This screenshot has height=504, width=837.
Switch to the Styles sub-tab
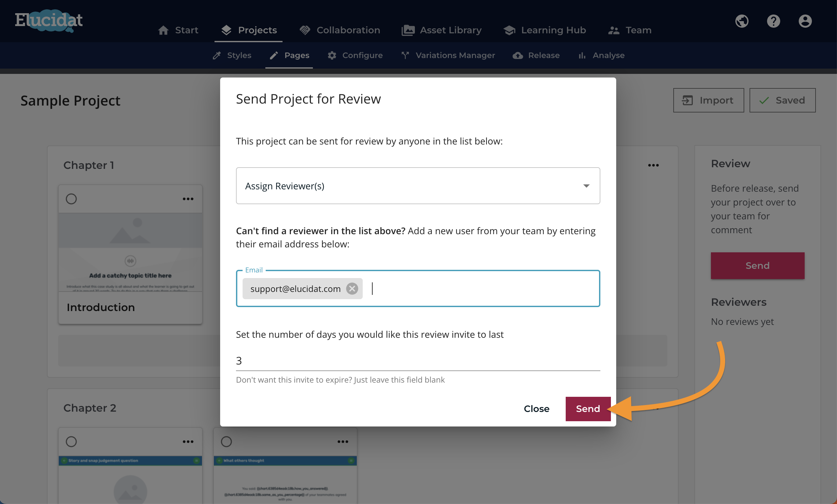(232, 55)
